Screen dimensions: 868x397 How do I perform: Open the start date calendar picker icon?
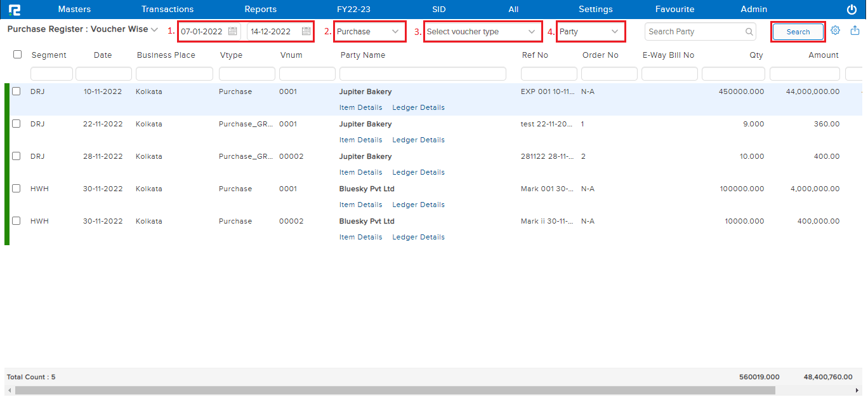pos(232,31)
